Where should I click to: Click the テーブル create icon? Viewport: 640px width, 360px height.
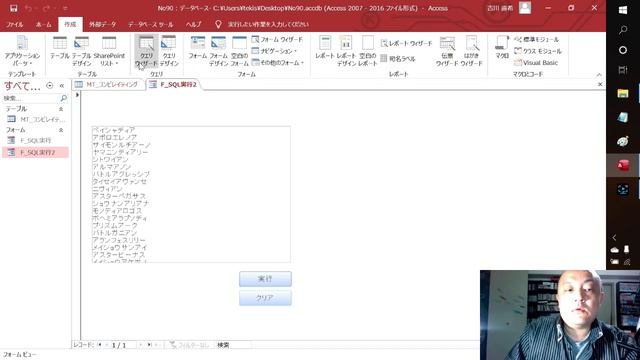click(60, 47)
